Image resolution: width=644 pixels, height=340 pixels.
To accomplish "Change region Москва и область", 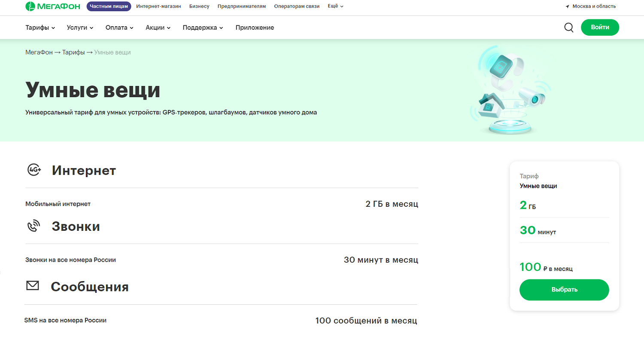I will pos(594,6).
